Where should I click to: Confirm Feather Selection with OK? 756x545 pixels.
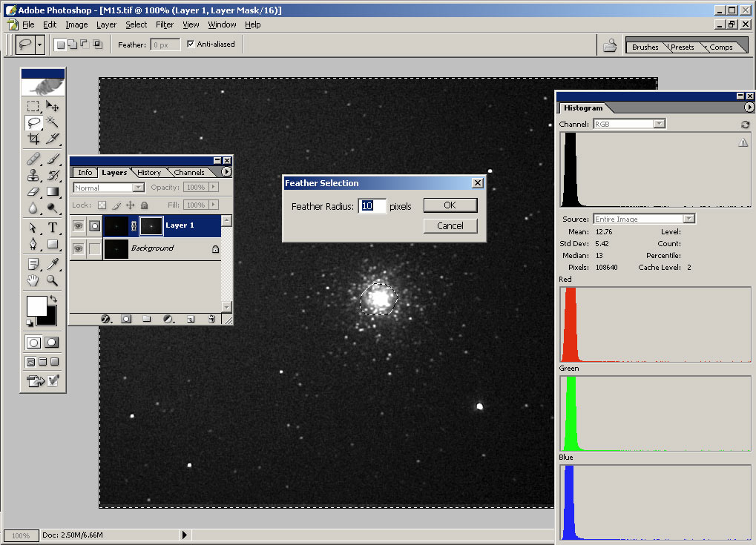[x=450, y=205]
